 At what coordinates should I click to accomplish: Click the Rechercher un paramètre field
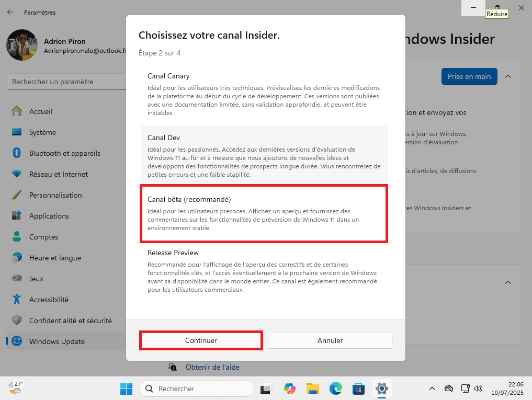66,82
